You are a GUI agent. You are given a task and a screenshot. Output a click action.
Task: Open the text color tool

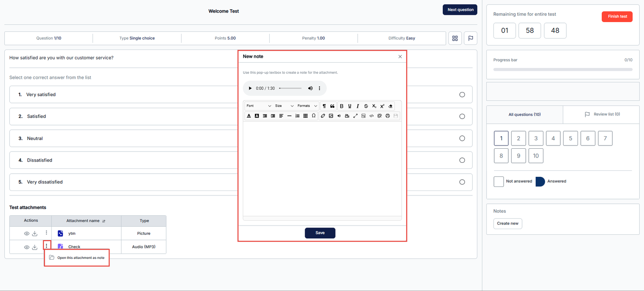pyautogui.click(x=249, y=116)
